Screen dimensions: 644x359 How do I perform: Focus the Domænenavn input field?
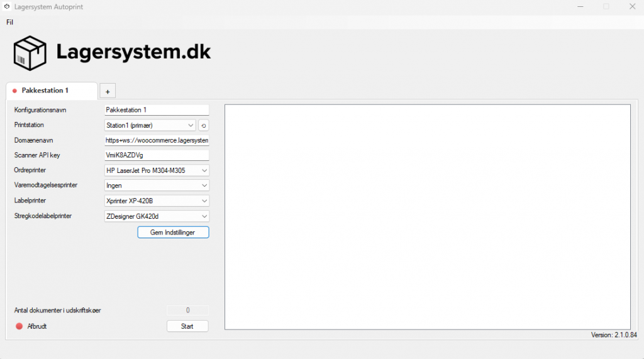tap(156, 140)
